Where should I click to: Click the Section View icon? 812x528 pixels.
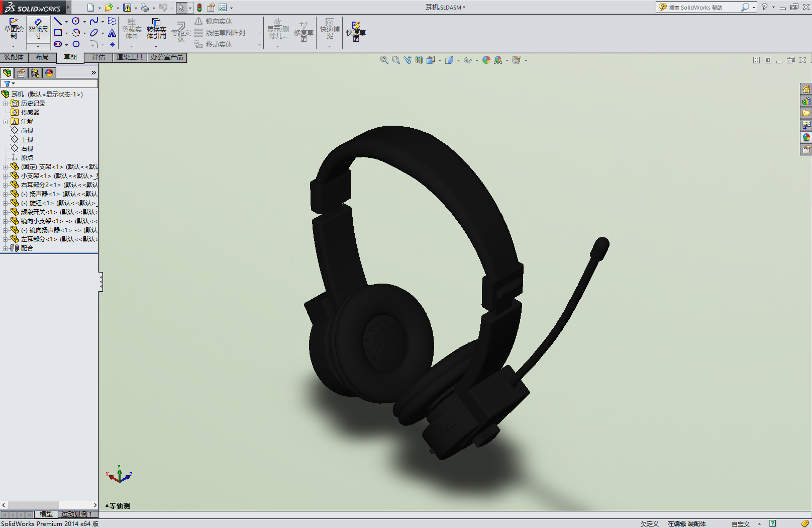(419, 60)
